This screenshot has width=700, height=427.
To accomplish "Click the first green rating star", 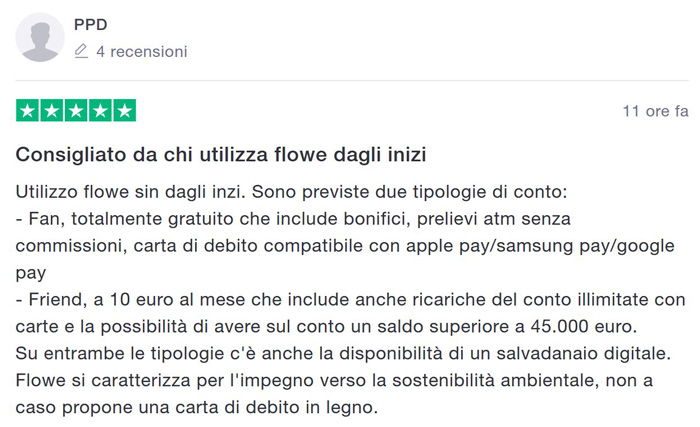I will click(x=28, y=111).
